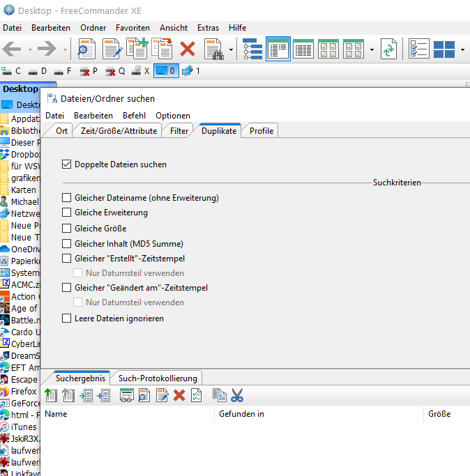Click the edit file icon with the pencil
470x476 pixels.
(x=112, y=49)
